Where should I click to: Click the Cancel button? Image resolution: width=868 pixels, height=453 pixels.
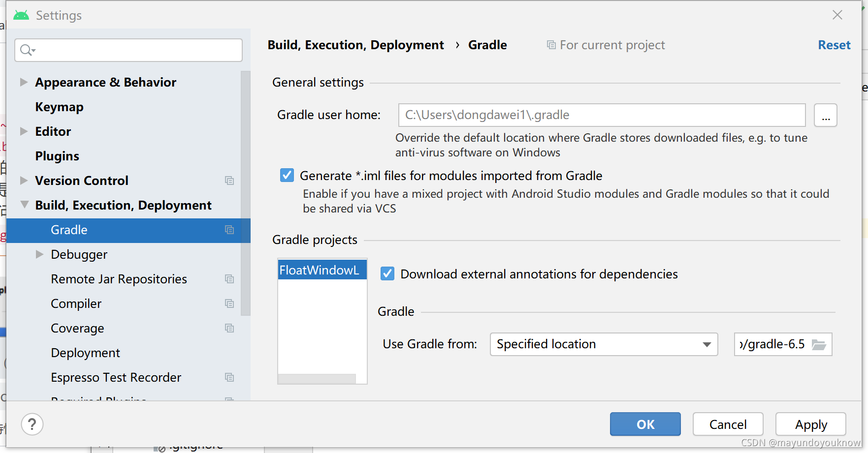point(728,424)
